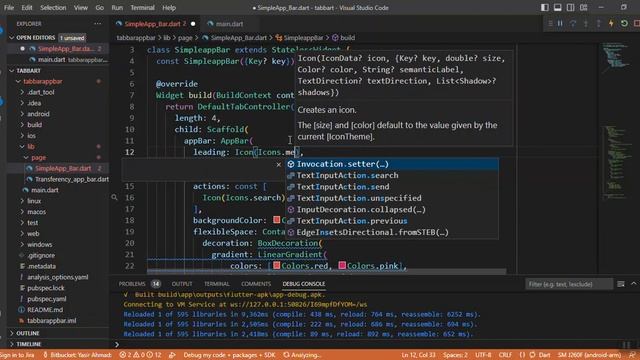640x360 pixels.
Task: Click Step Over in debug toolbar
Action: point(573,24)
